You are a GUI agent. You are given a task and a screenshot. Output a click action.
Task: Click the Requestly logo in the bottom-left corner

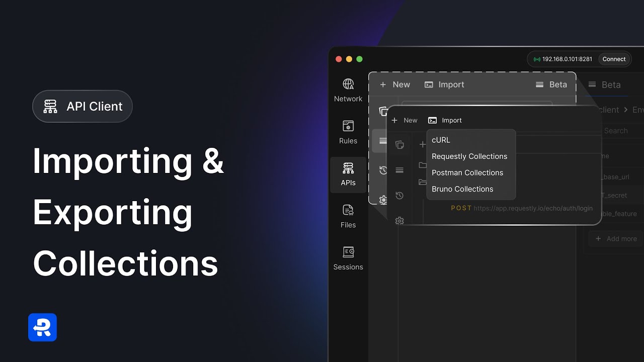[43, 327]
